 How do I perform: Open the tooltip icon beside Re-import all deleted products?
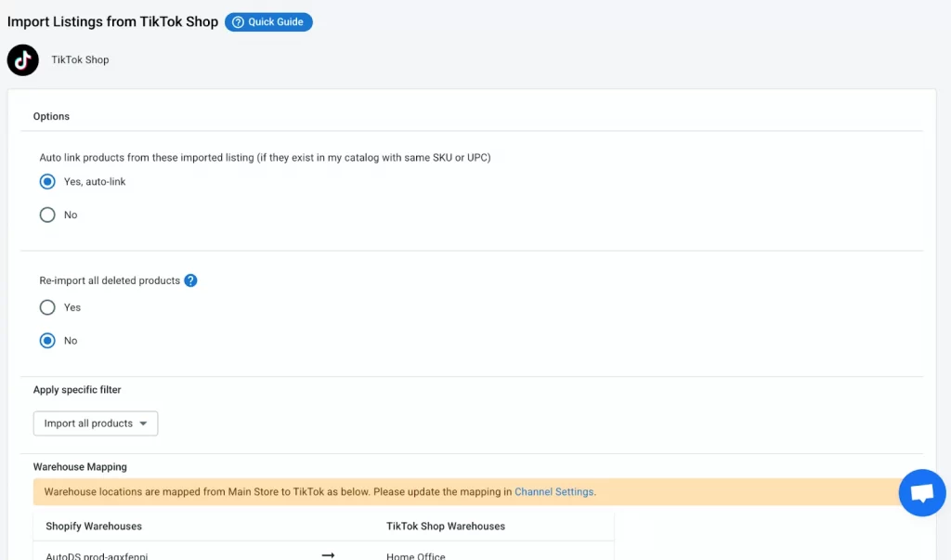coord(190,280)
